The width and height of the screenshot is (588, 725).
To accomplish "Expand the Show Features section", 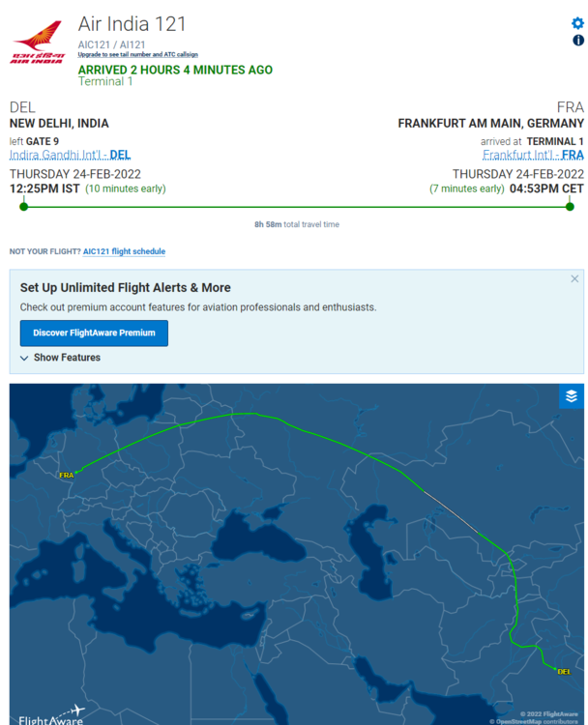I will (60, 358).
